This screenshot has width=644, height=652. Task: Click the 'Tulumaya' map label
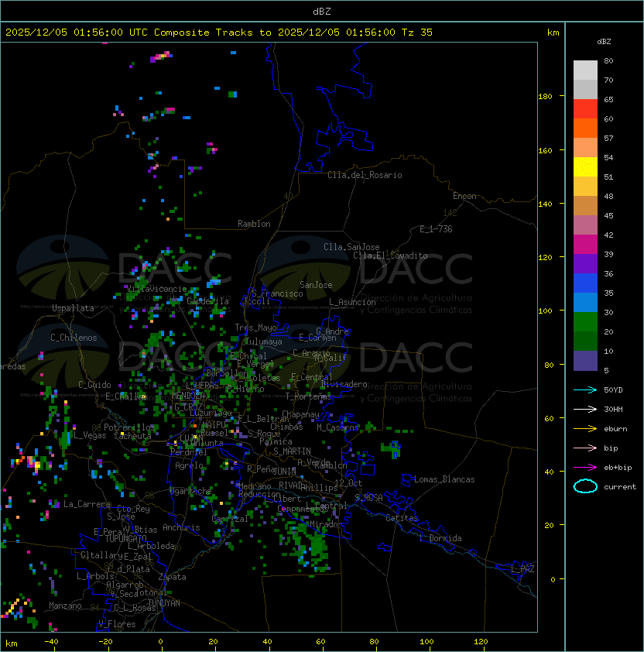pyautogui.click(x=264, y=341)
